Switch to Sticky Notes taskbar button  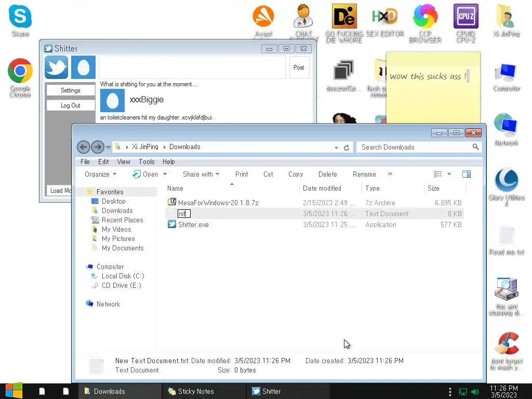coord(204,391)
